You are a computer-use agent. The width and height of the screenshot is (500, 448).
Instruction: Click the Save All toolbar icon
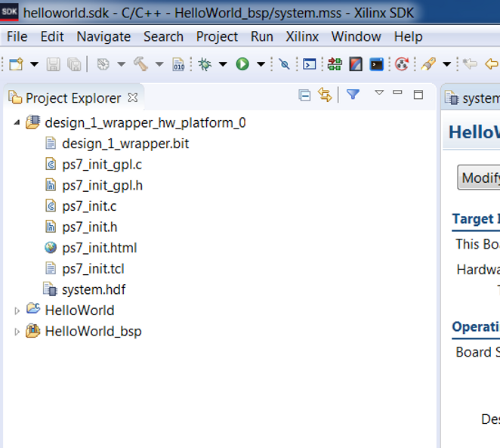(x=74, y=64)
